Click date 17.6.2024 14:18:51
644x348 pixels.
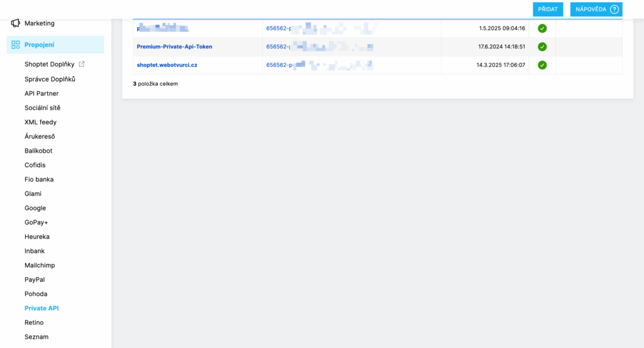tap(501, 46)
